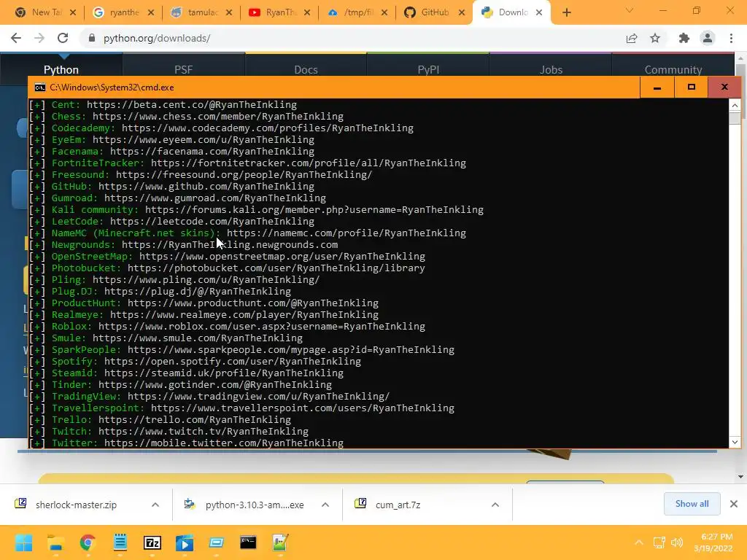Open the Chrome extensions puzzle icon
Screen dimensions: 747x560
tap(684, 38)
